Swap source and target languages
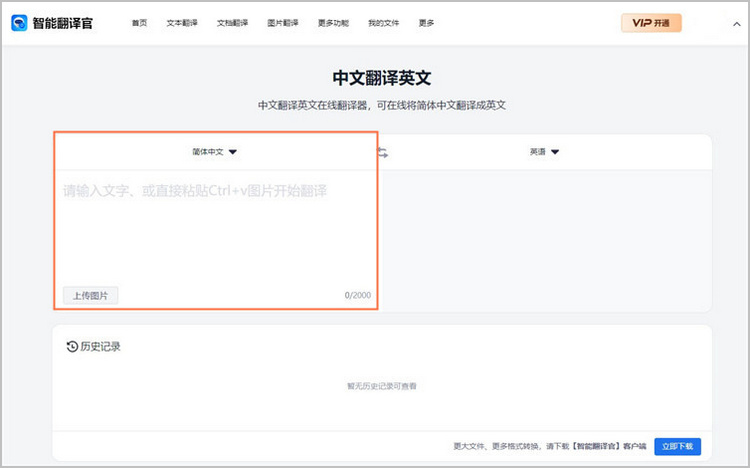 381,152
